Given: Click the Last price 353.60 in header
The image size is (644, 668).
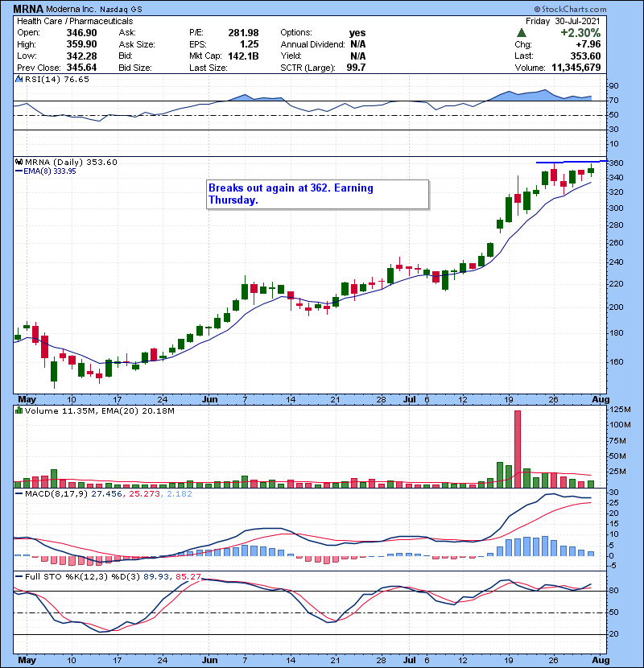Looking at the screenshot, I should click(x=585, y=56).
